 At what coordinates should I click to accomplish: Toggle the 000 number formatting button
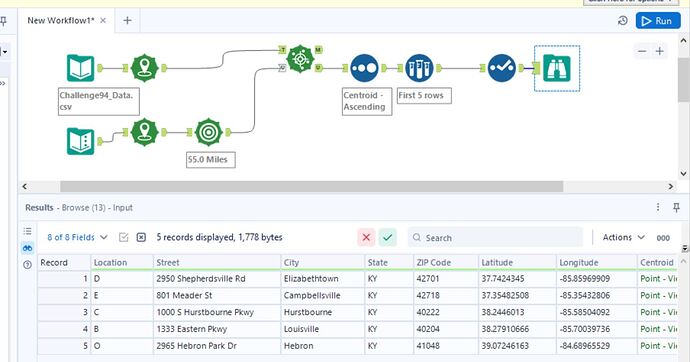663,238
